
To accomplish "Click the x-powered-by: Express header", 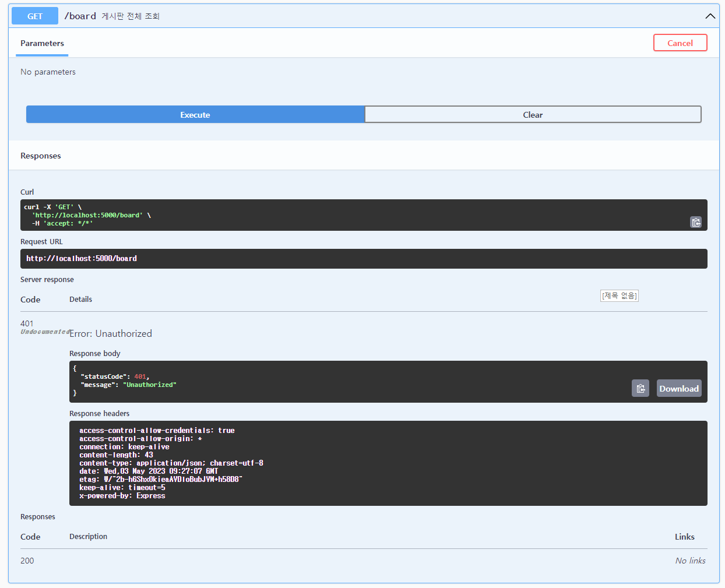I will pyautogui.click(x=122, y=496).
